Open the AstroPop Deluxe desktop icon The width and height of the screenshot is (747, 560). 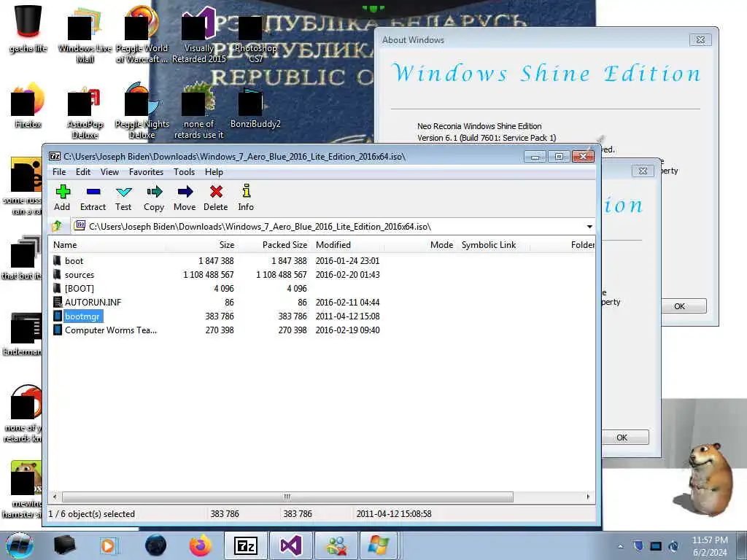[x=85, y=112]
